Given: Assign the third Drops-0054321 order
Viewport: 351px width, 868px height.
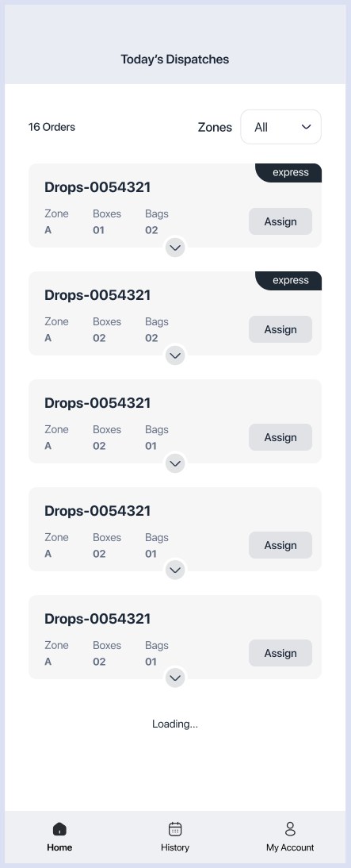Looking at the screenshot, I should [280, 437].
